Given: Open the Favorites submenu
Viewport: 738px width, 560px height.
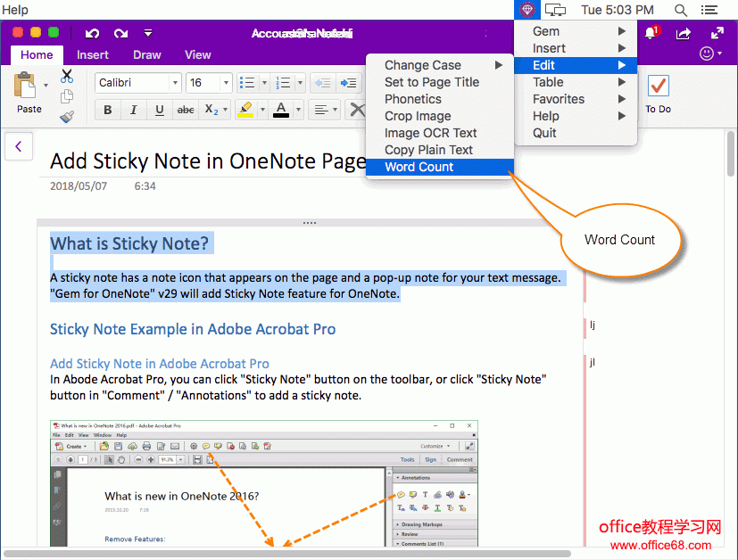Looking at the screenshot, I should pos(576,99).
